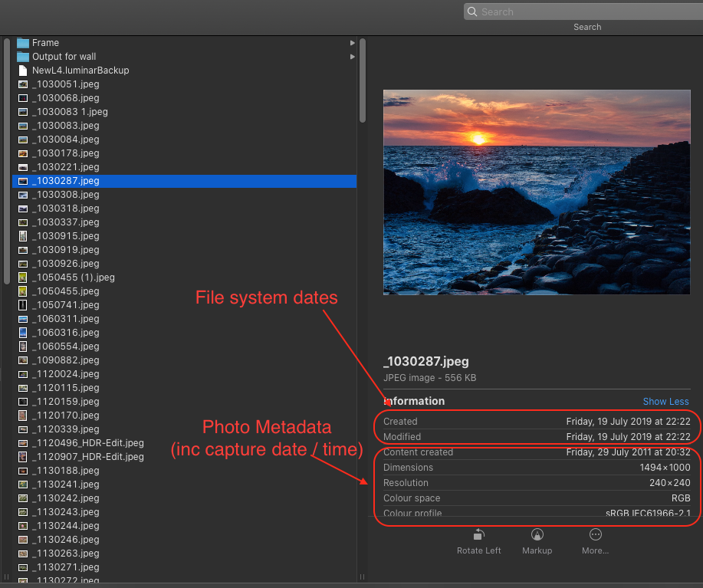Open the More actions menu
This screenshot has width=703, height=588.
[x=595, y=535]
